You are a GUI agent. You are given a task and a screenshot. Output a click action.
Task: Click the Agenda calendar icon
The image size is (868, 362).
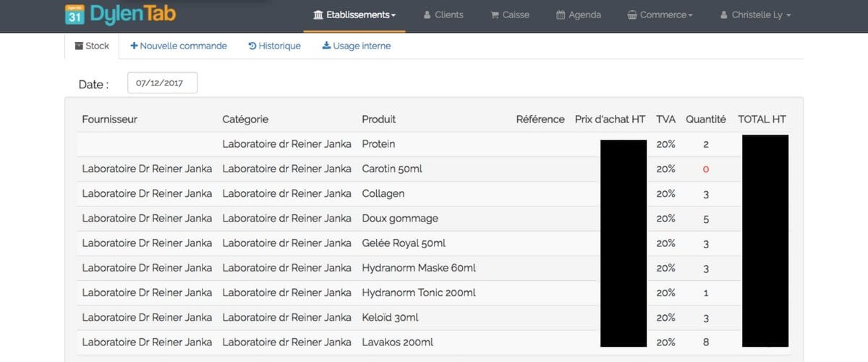tap(561, 14)
